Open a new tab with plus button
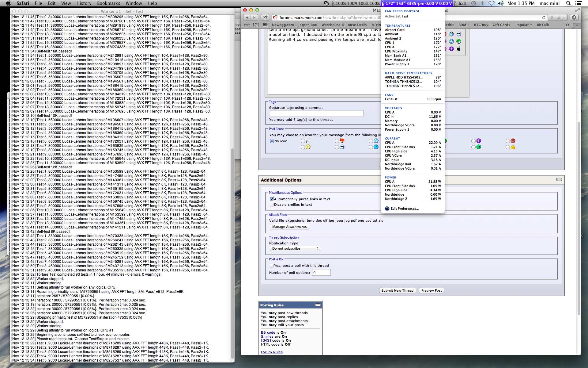588x368 pixels. [577, 25]
